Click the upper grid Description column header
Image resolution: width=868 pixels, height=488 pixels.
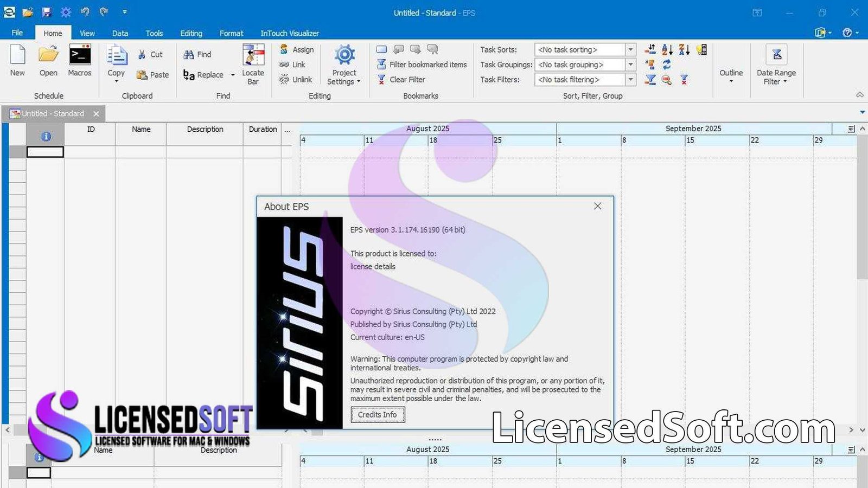pos(205,134)
